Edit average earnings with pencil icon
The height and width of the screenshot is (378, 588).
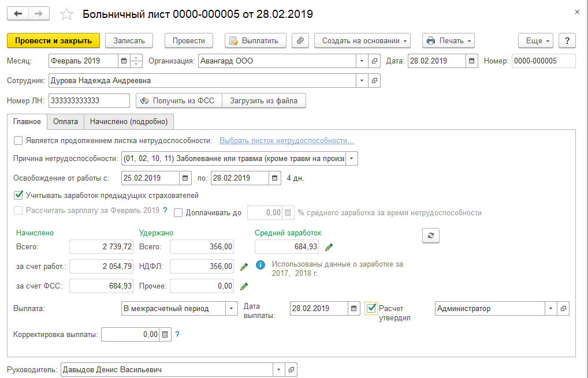pos(329,247)
